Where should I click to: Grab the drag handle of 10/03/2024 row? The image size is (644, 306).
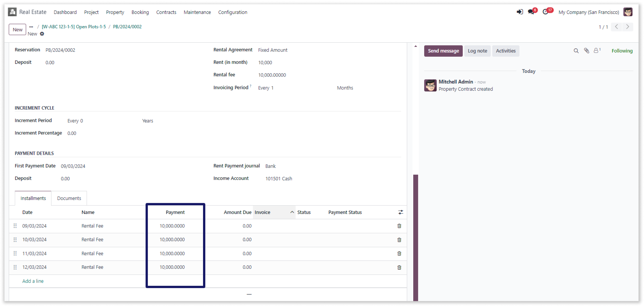tap(15, 239)
